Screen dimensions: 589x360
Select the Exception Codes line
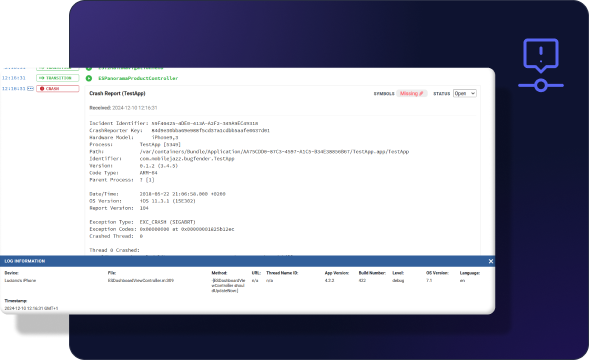click(162, 229)
